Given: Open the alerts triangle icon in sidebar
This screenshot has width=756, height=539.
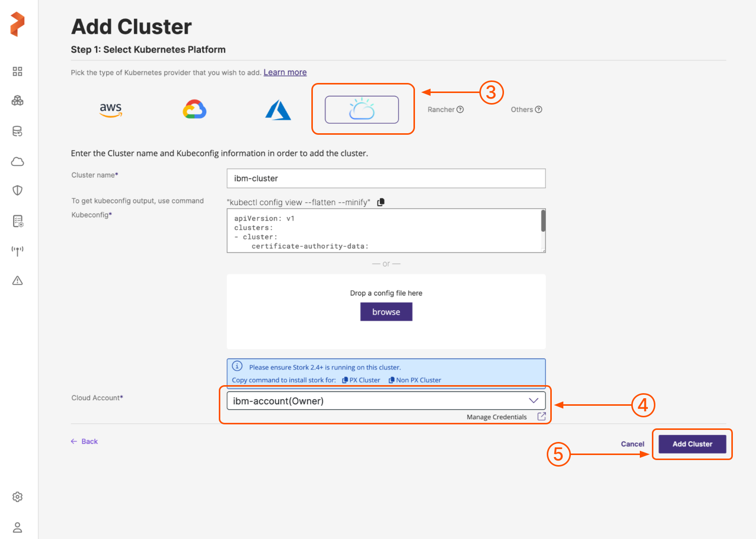Looking at the screenshot, I should (x=18, y=281).
